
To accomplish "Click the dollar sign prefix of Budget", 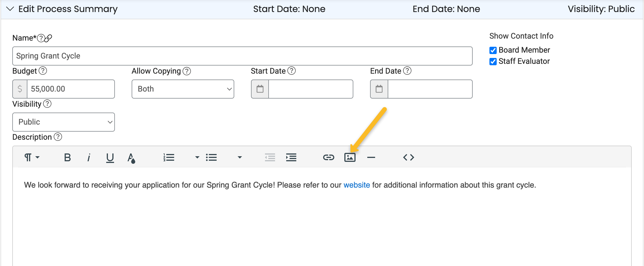I will click(x=20, y=89).
